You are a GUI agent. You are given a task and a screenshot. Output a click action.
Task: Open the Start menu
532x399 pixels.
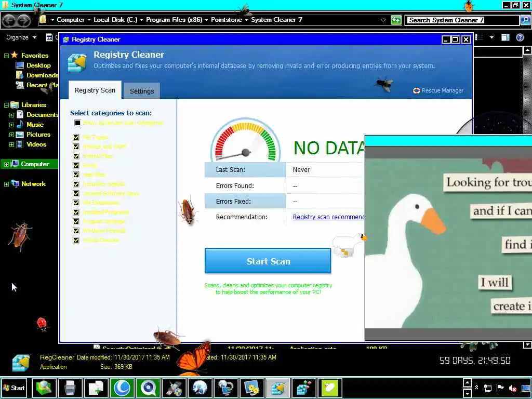[14, 388]
